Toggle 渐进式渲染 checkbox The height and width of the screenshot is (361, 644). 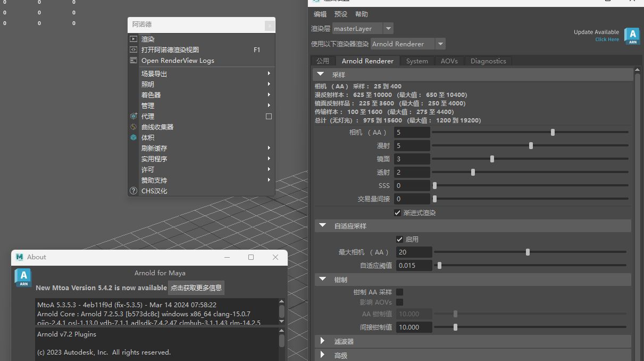click(397, 212)
